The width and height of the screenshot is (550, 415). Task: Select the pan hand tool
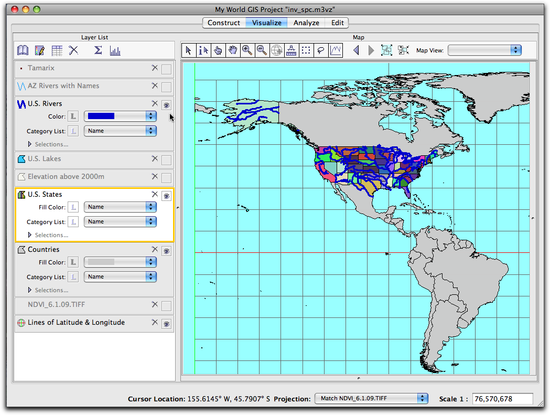pyautogui.click(x=233, y=51)
